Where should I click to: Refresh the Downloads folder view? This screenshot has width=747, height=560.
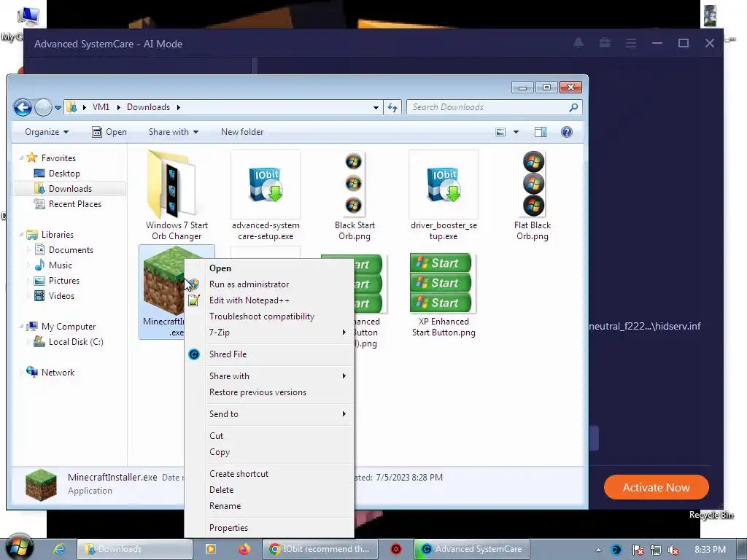point(392,107)
